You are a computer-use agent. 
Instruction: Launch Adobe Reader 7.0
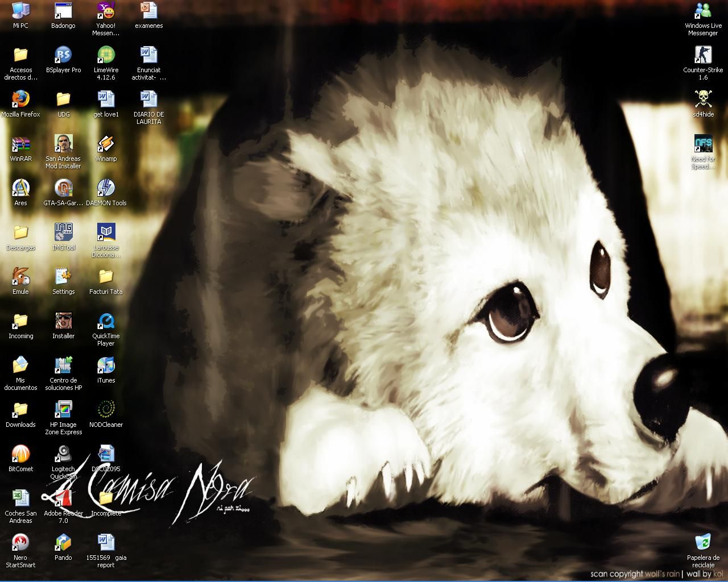click(63, 498)
